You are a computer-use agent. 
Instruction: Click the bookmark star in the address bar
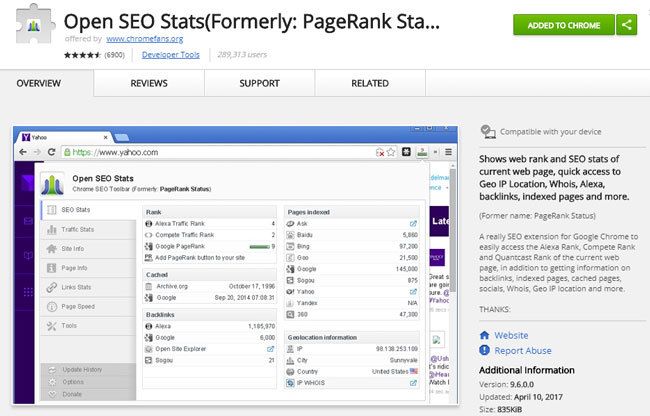(390, 152)
